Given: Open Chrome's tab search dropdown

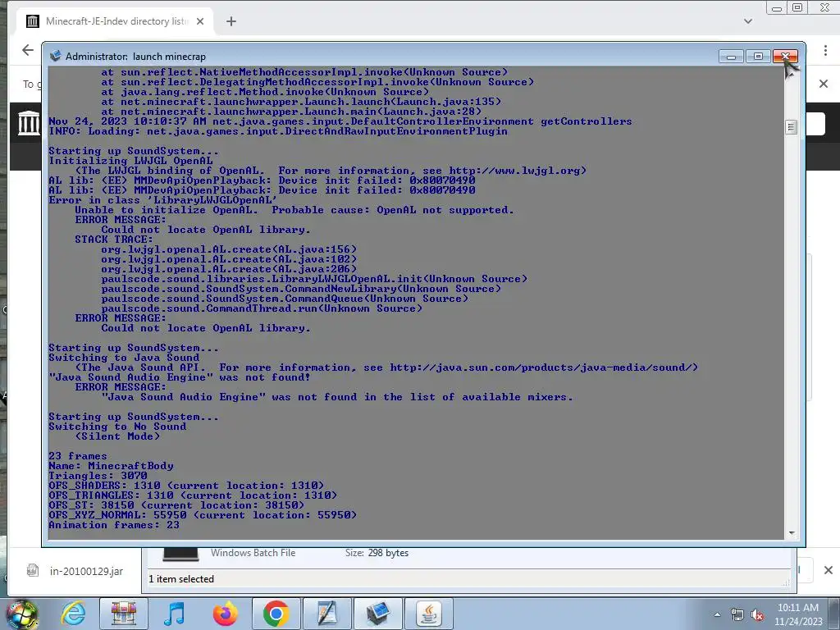Looking at the screenshot, I should [x=748, y=21].
